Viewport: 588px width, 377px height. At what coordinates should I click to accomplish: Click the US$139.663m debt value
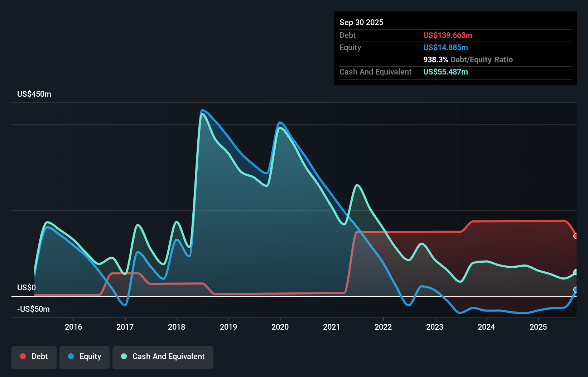pyautogui.click(x=448, y=35)
